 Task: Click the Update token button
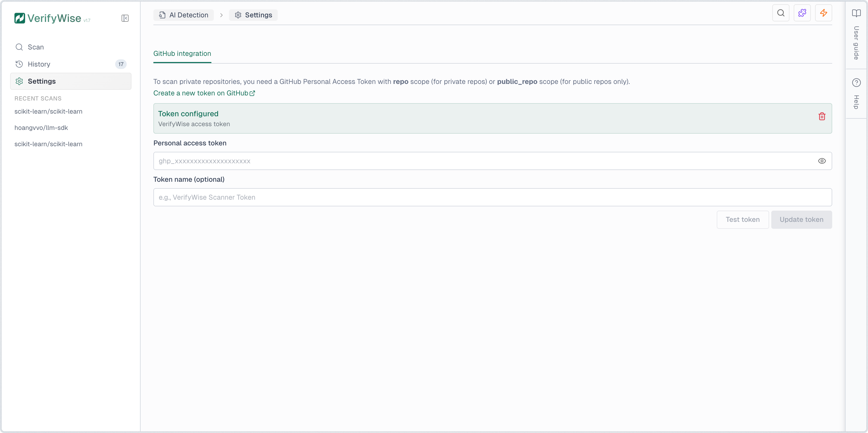pos(801,219)
